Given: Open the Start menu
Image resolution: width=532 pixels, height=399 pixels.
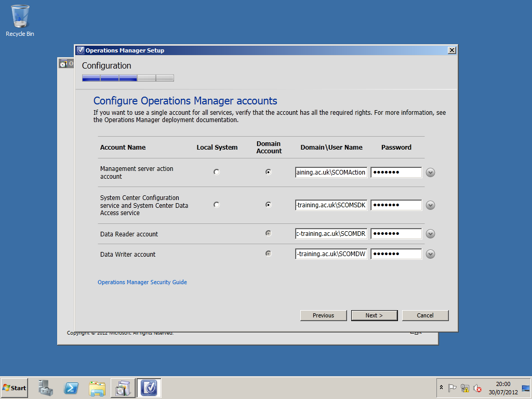Looking at the screenshot, I should click(x=14, y=388).
